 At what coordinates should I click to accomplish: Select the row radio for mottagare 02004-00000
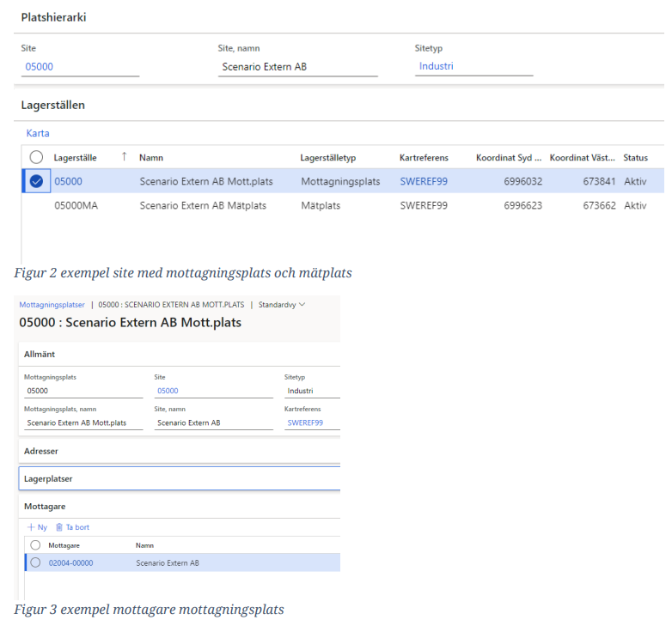click(35, 563)
